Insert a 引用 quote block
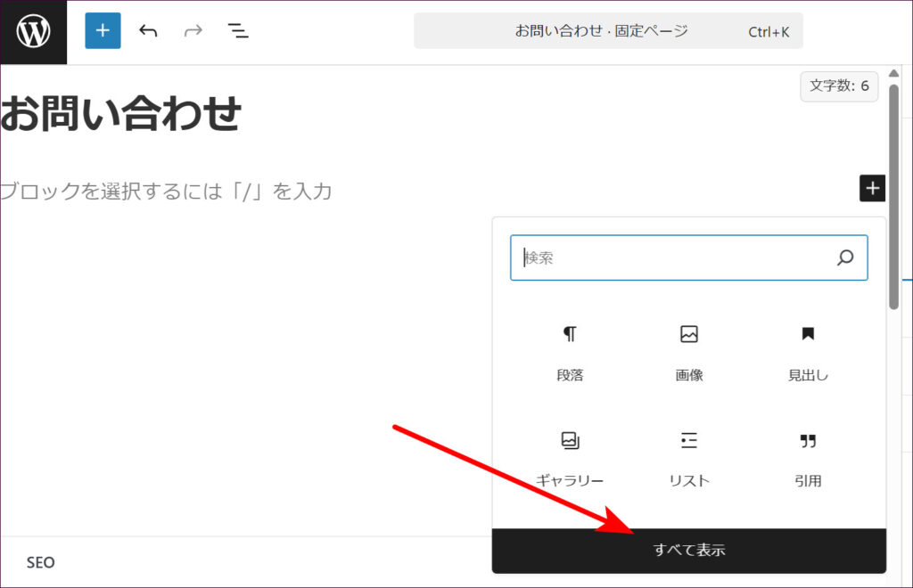The width and height of the screenshot is (913, 588). click(x=808, y=458)
